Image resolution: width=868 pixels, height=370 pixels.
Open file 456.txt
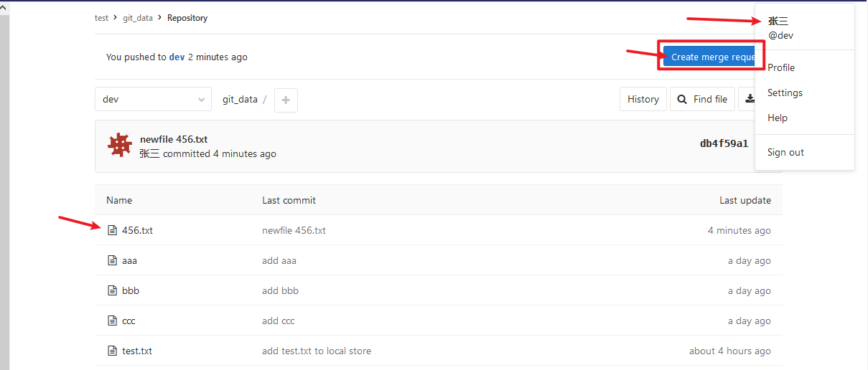(137, 230)
